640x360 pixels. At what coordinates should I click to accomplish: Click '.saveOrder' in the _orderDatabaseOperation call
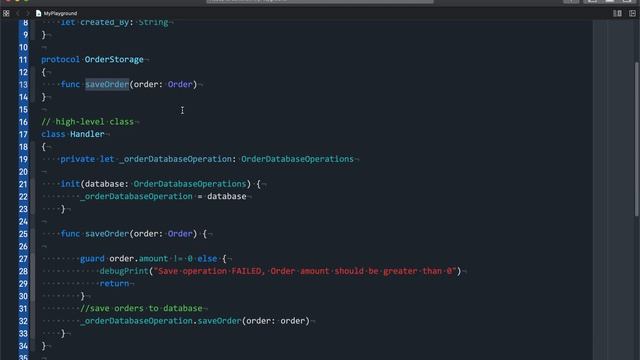[x=217, y=321]
